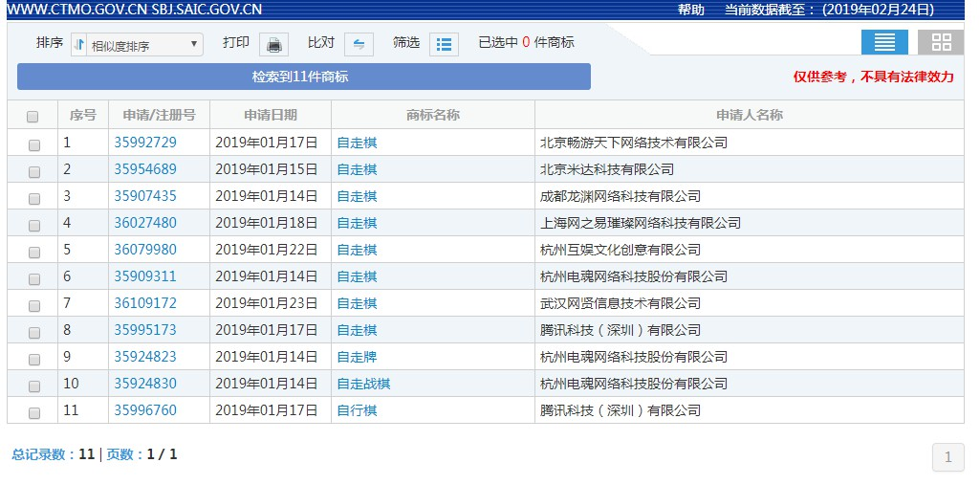
Task: Click the 仅供参考，不具有法律效力 notice
Action: (x=874, y=77)
